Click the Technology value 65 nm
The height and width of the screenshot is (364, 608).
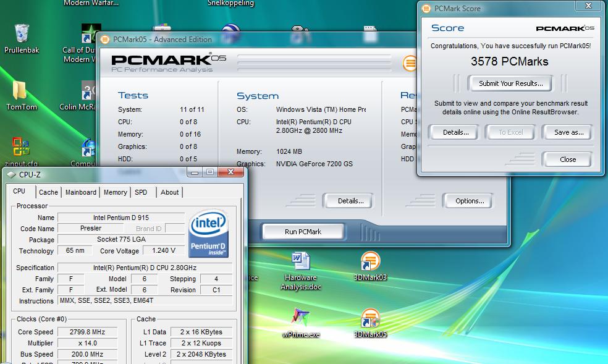(75, 250)
